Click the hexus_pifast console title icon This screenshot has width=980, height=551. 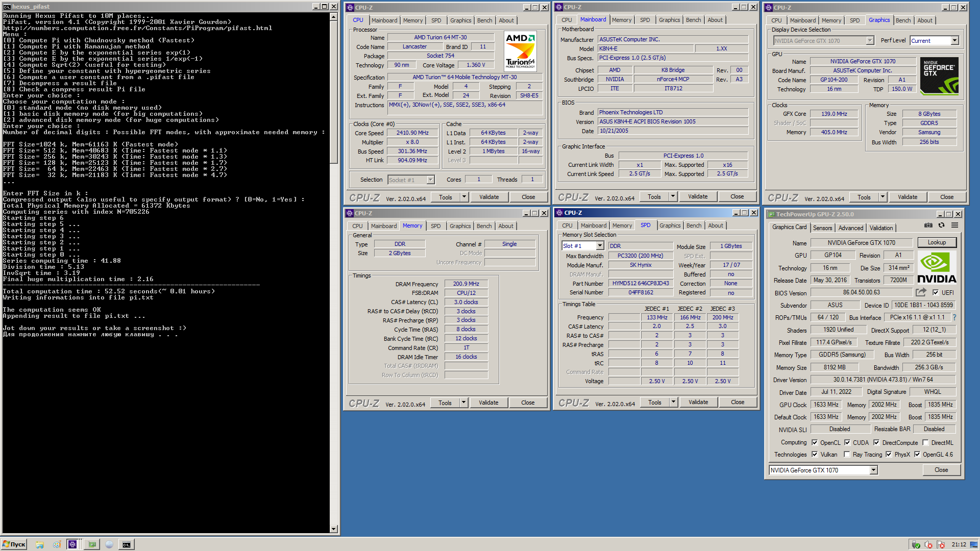[7, 7]
